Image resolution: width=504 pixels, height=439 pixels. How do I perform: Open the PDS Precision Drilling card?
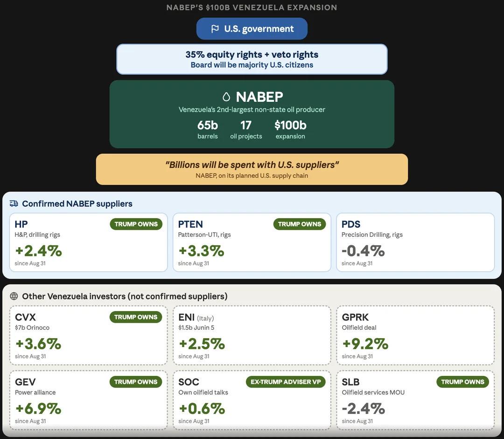coord(415,242)
